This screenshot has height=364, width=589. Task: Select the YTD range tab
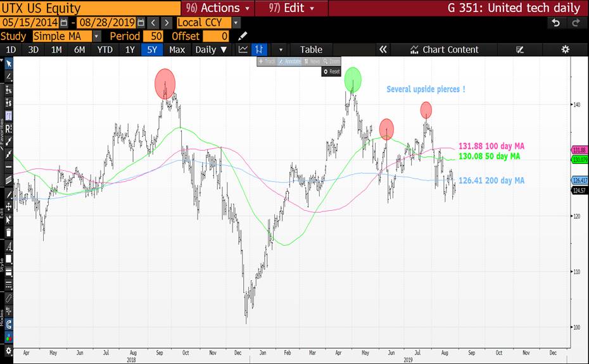click(x=104, y=49)
